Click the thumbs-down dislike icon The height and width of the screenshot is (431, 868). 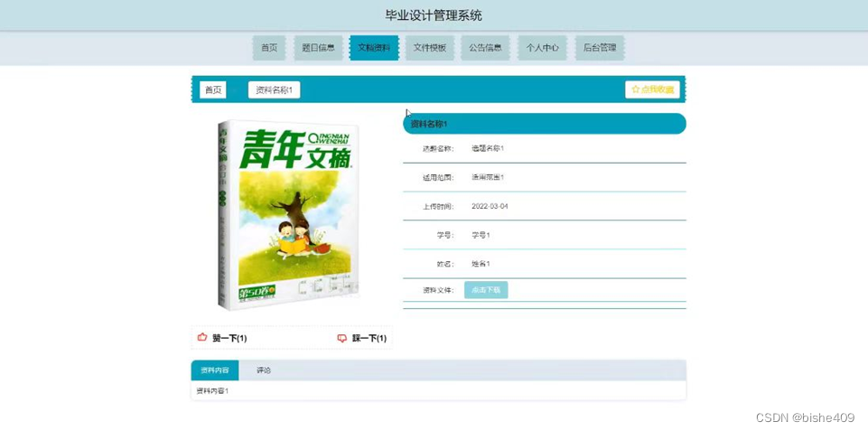(x=342, y=338)
